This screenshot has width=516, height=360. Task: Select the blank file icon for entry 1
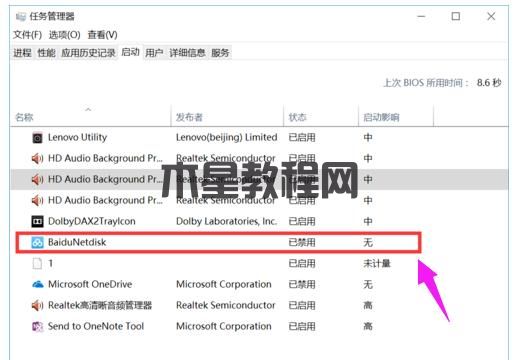[37, 263]
